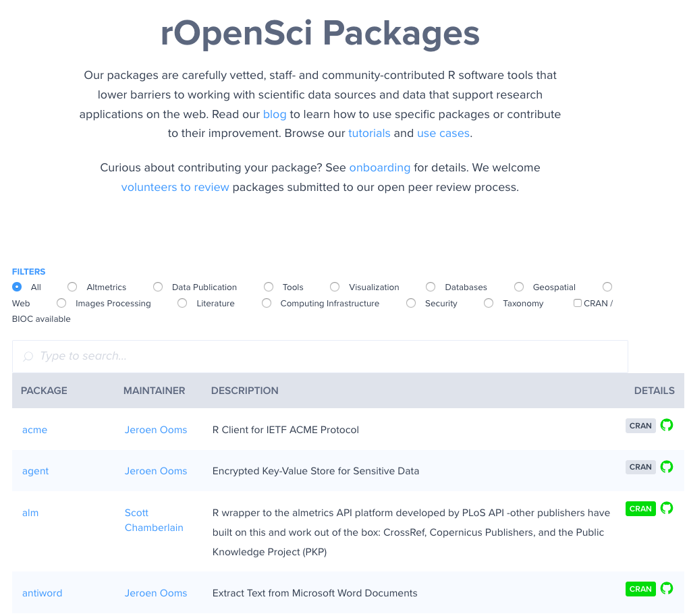Focus the Type to search field
The width and height of the screenshot is (687, 616).
pyautogui.click(x=320, y=356)
